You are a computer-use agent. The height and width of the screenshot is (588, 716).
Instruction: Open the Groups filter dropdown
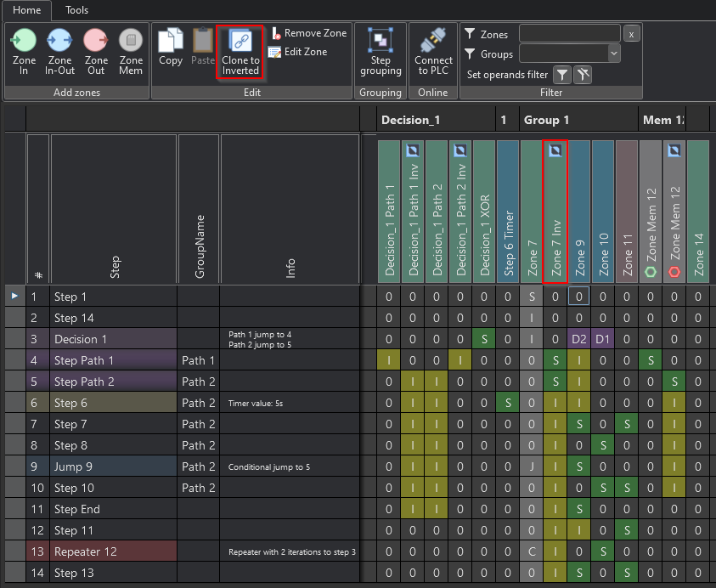click(x=614, y=54)
